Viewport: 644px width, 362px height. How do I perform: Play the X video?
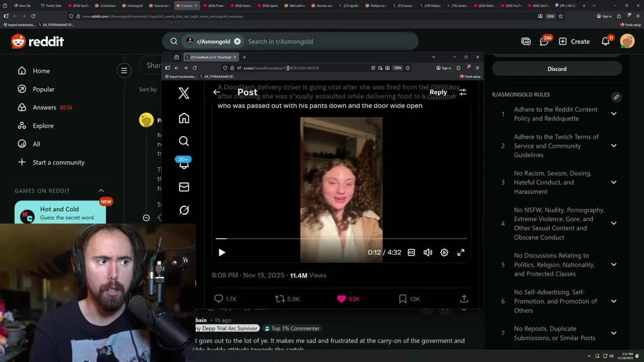tap(222, 252)
